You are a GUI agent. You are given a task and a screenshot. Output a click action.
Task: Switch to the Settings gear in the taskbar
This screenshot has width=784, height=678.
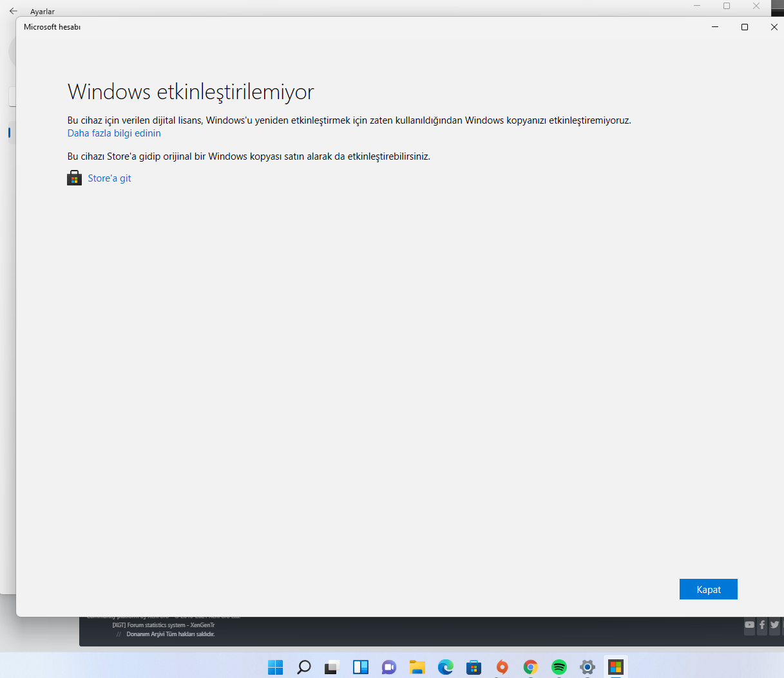coord(587,667)
